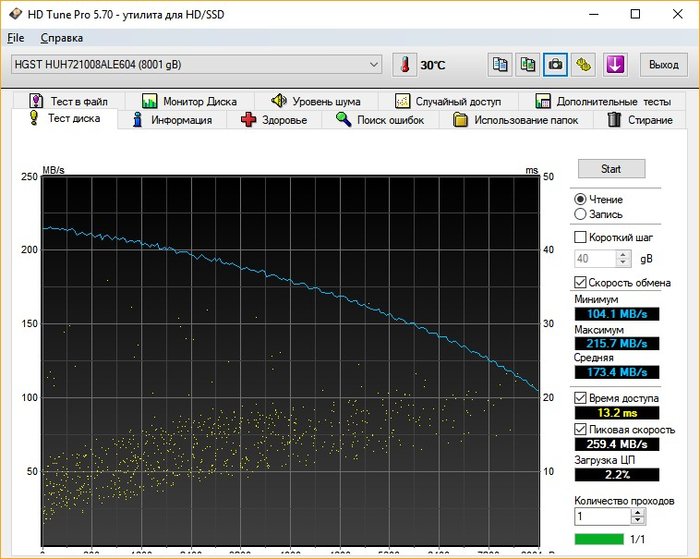
Task: Click the green pass progress bar
Action: coord(599,539)
